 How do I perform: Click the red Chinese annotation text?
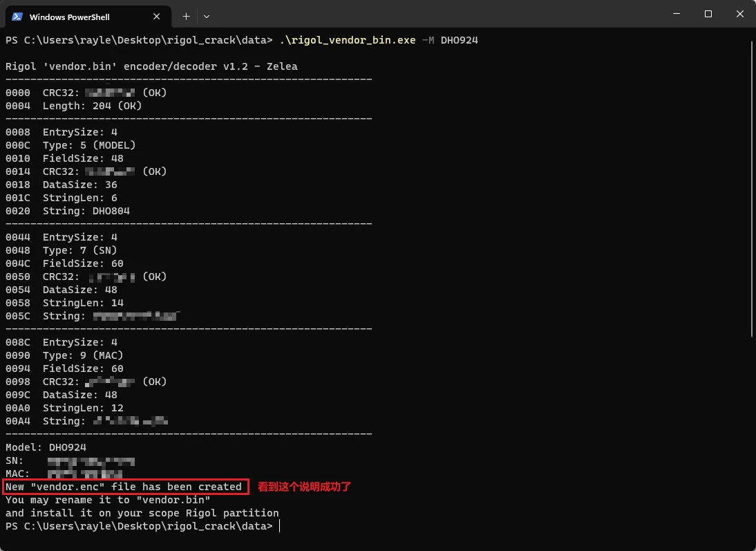click(304, 487)
